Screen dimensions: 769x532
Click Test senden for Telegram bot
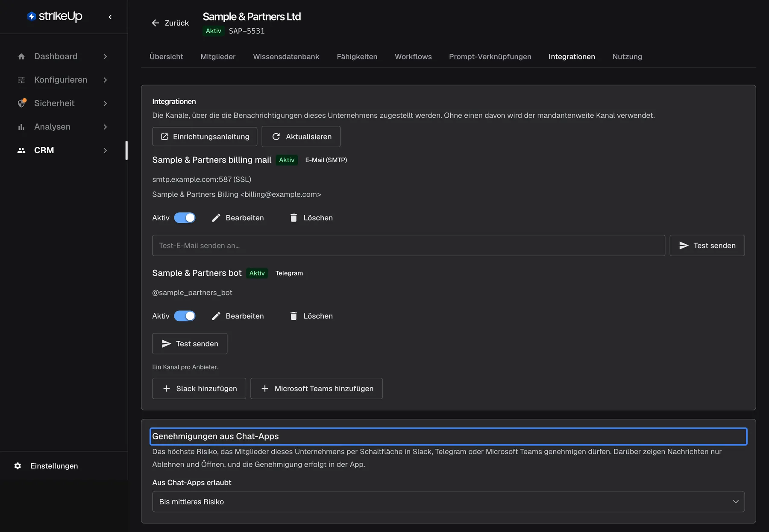pyautogui.click(x=190, y=344)
